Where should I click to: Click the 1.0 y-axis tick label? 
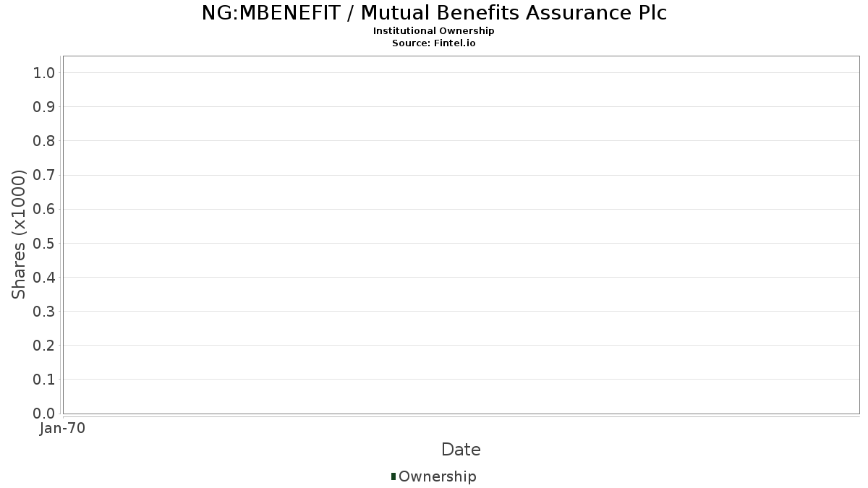click(x=44, y=72)
